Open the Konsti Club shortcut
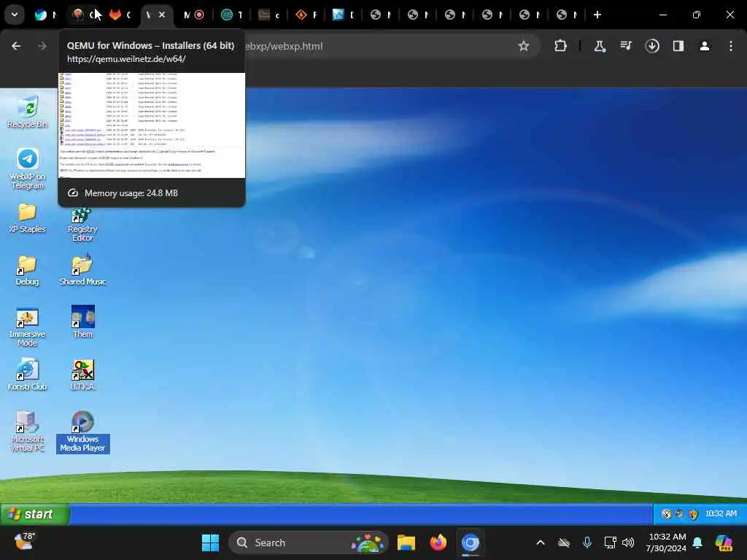747x560 pixels. pyautogui.click(x=27, y=376)
